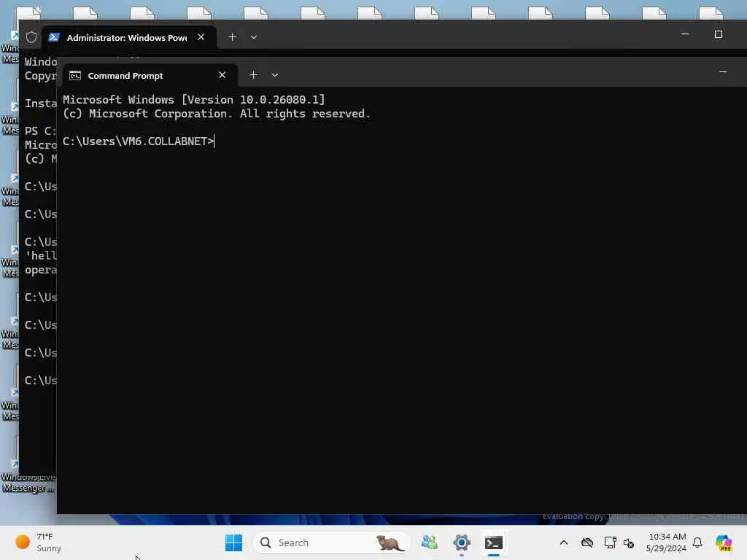
Task: Click the Windows Live Messenger desktop shortcut label
Action: [x=28, y=483]
